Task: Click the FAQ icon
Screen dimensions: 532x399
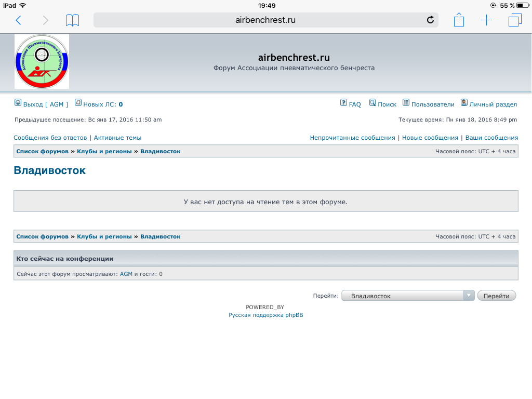Action: pyautogui.click(x=343, y=103)
